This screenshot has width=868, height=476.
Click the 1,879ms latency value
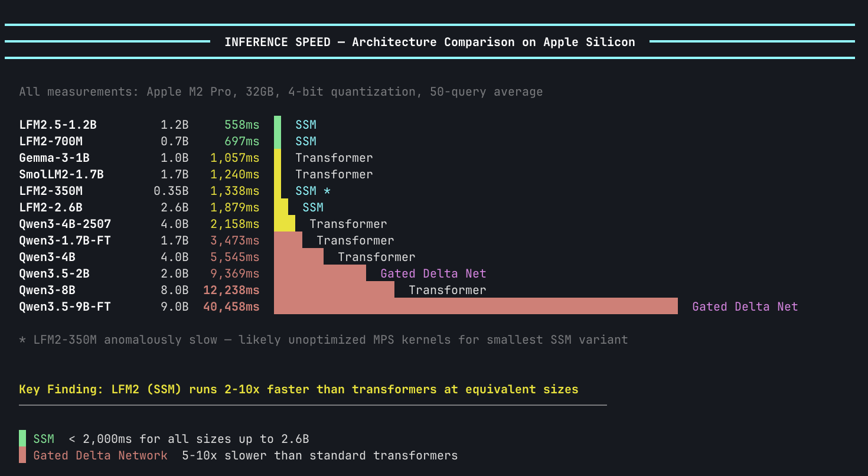(235, 207)
